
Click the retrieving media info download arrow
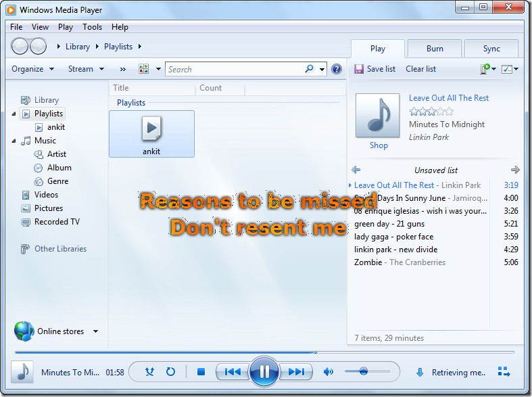pos(420,372)
